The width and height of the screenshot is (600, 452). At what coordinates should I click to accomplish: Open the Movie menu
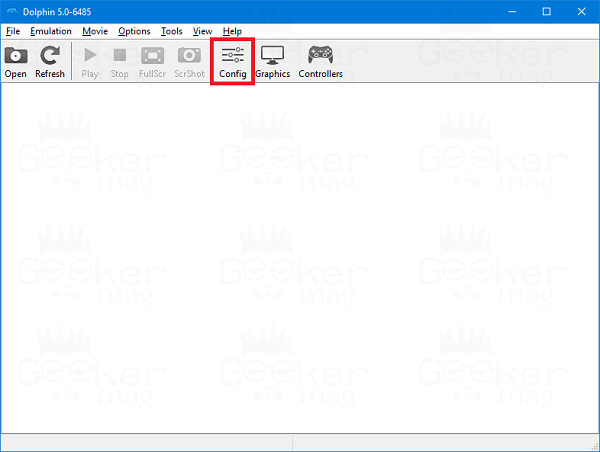point(95,31)
